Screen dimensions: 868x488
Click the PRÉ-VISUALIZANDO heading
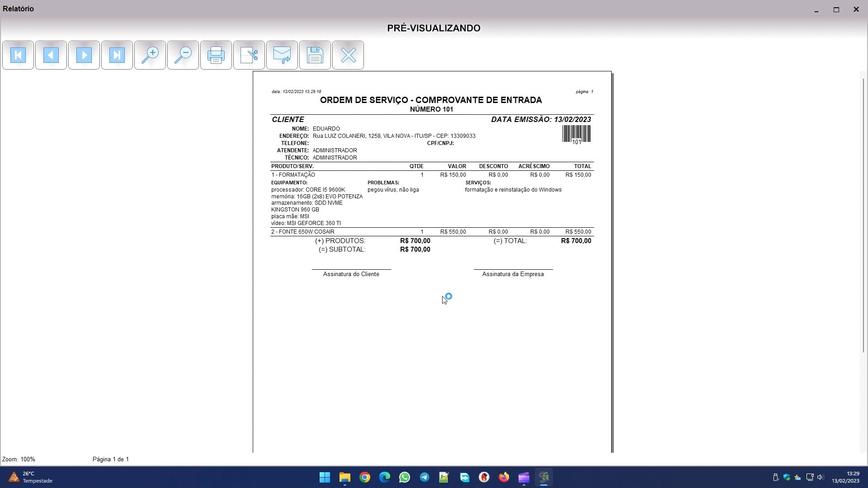[434, 28]
